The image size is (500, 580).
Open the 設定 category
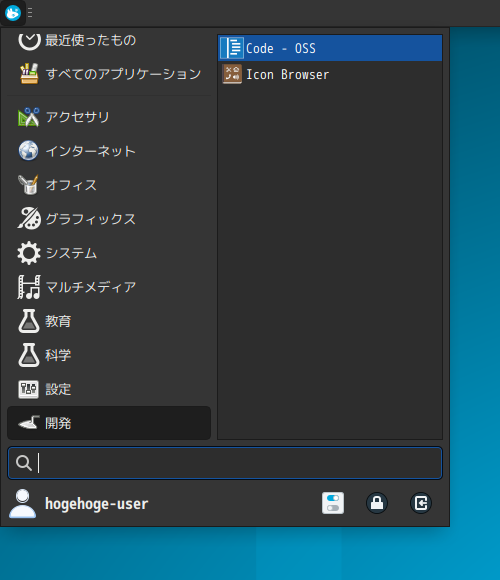click(x=109, y=389)
